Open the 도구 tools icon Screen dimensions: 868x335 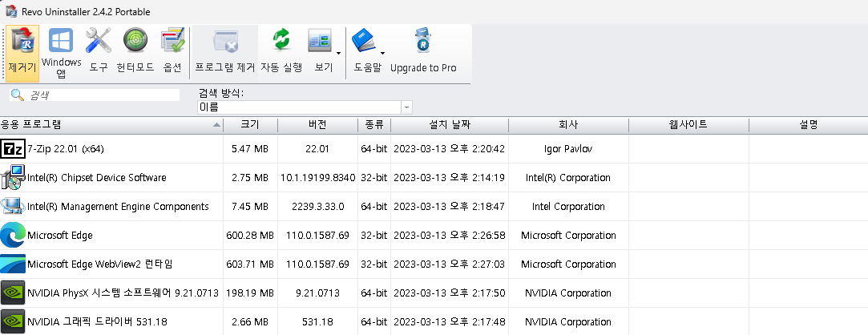coord(99,41)
